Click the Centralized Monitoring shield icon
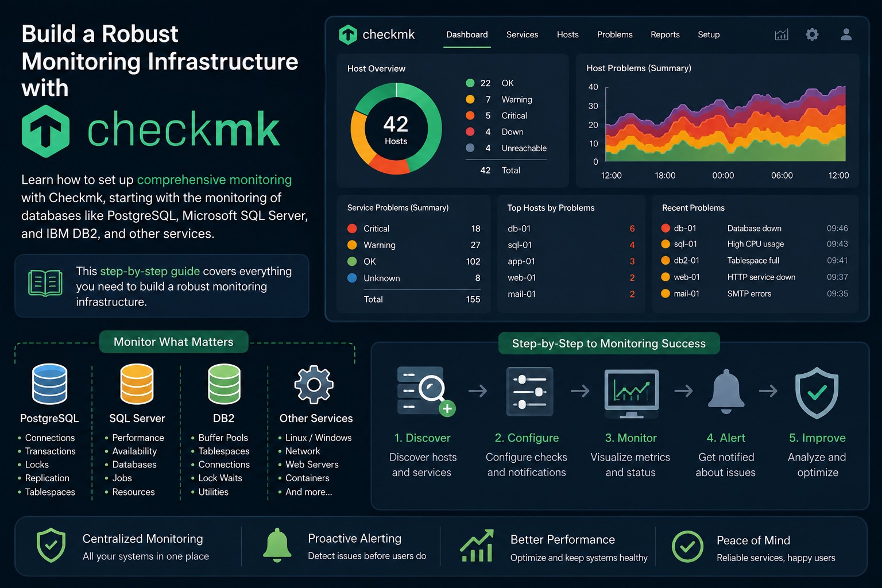Viewport: 882px width, 588px height. click(51, 545)
